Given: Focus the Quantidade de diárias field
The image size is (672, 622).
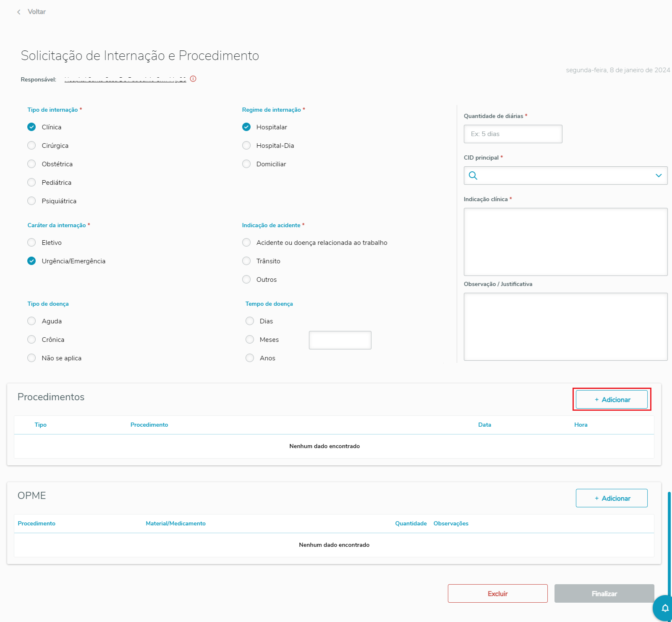Looking at the screenshot, I should (513, 134).
